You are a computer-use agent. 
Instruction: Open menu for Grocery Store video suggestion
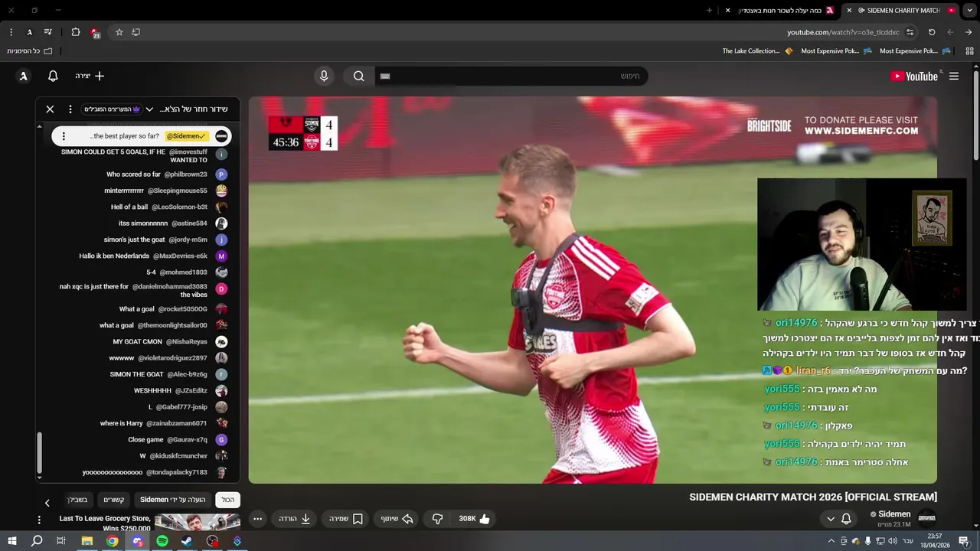[39, 520]
